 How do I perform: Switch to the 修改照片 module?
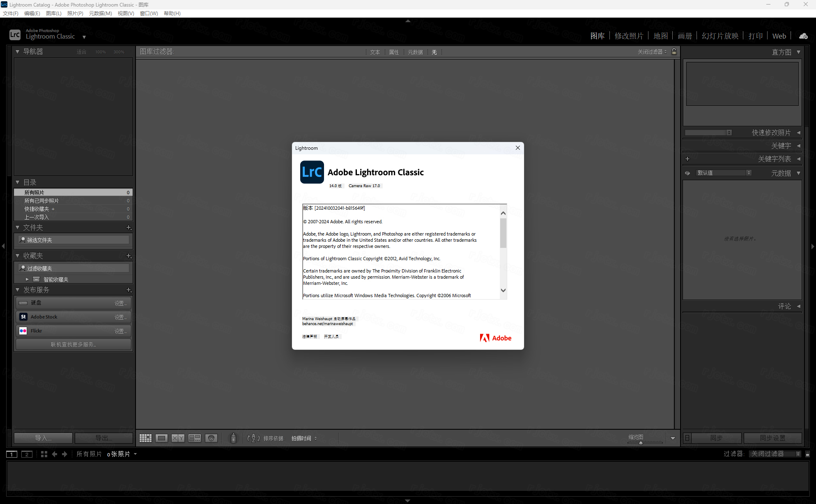(x=629, y=36)
